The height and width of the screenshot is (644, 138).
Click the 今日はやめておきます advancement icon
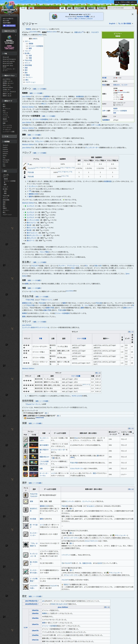26,495
